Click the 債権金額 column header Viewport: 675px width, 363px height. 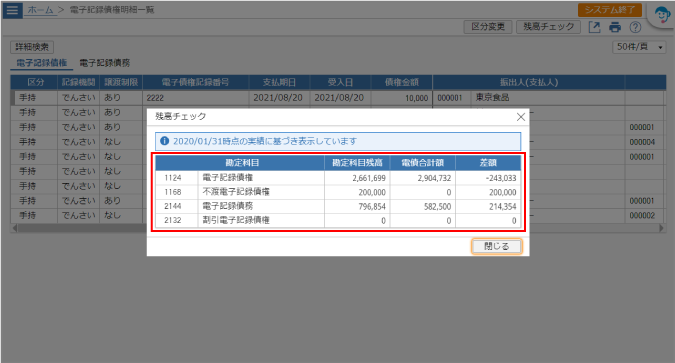pos(402,82)
